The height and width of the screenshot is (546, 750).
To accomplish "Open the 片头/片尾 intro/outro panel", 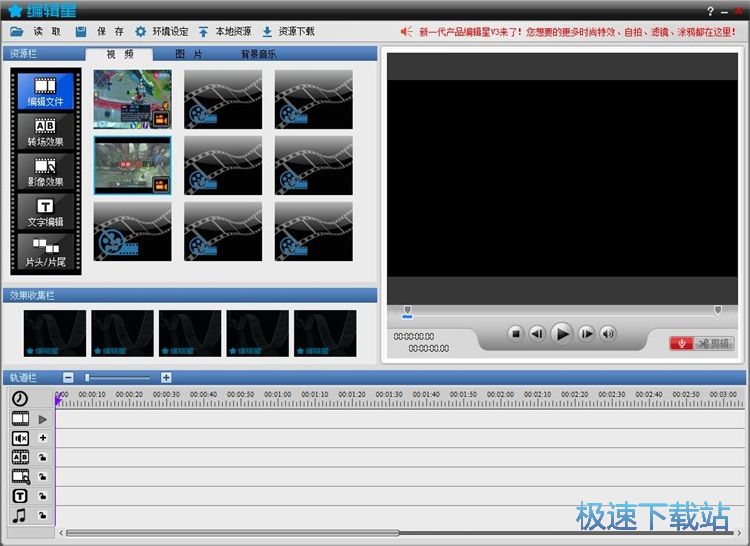I will point(44,251).
